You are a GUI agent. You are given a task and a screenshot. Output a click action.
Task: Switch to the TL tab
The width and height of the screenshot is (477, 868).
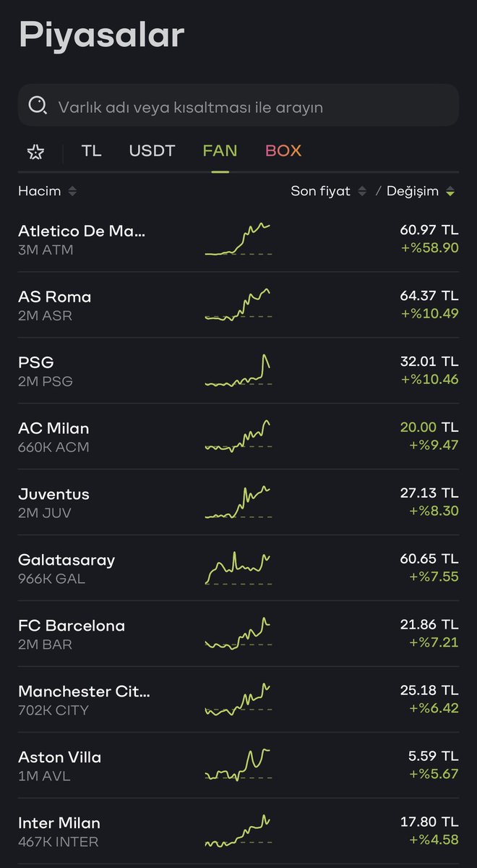[x=91, y=150]
